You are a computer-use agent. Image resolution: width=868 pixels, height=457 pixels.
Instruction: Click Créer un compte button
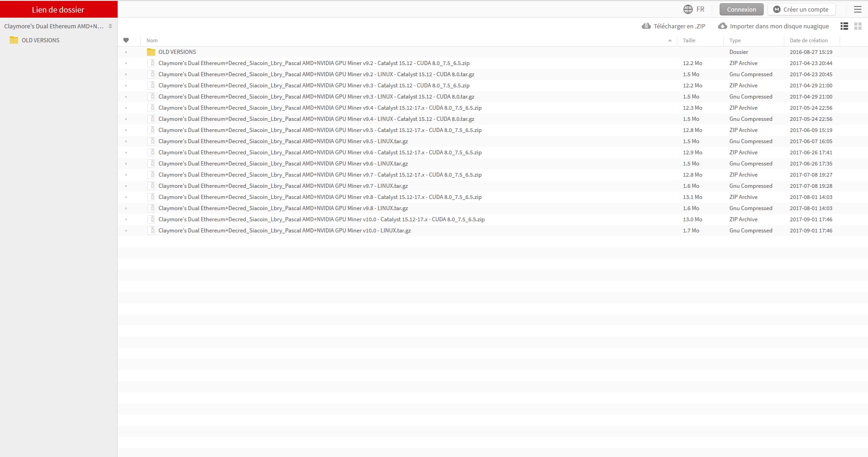pos(802,9)
